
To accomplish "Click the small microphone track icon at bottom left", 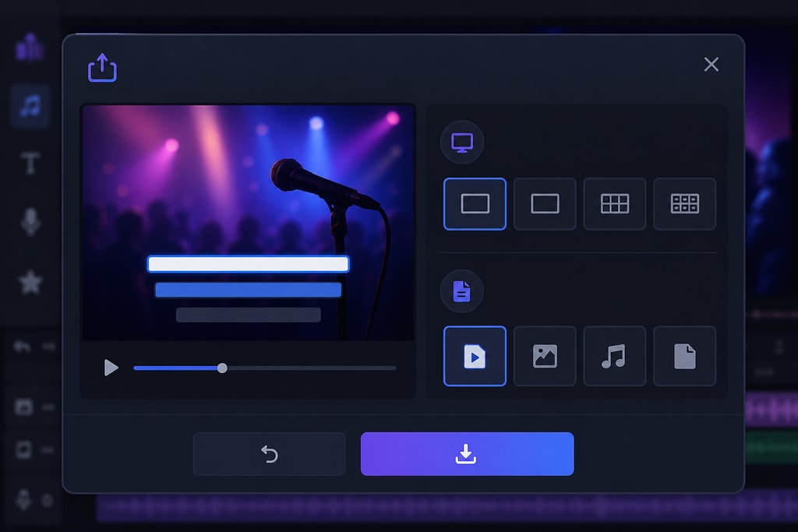I will (x=23, y=499).
